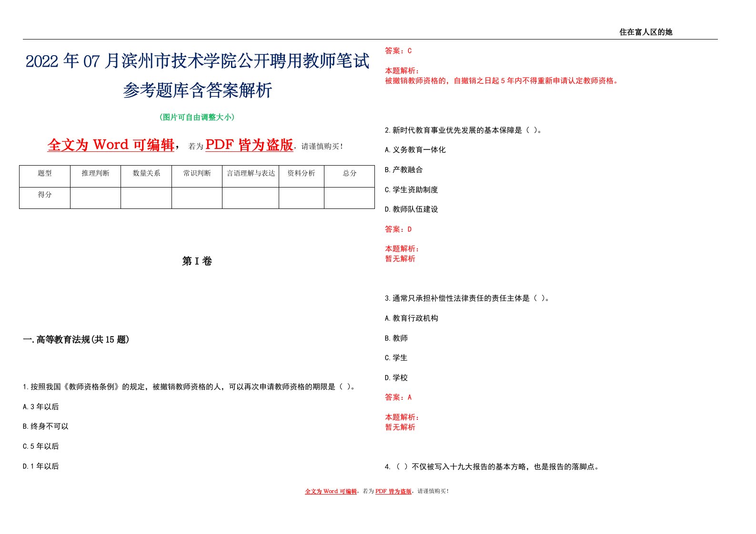This screenshot has height=534, width=756.
Task: Click the 得分 row label cell
Action: coord(45,198)
